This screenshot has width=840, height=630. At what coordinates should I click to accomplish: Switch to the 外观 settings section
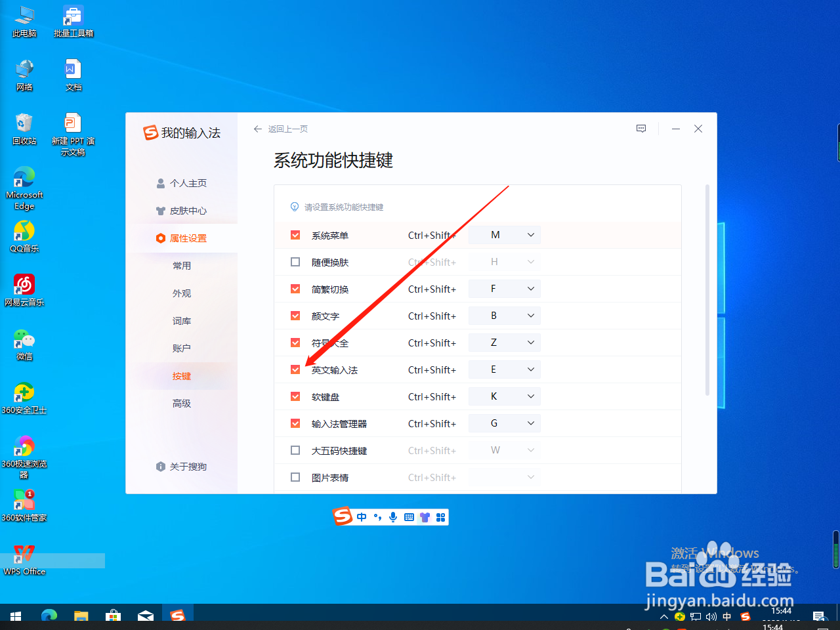(182, 293)
